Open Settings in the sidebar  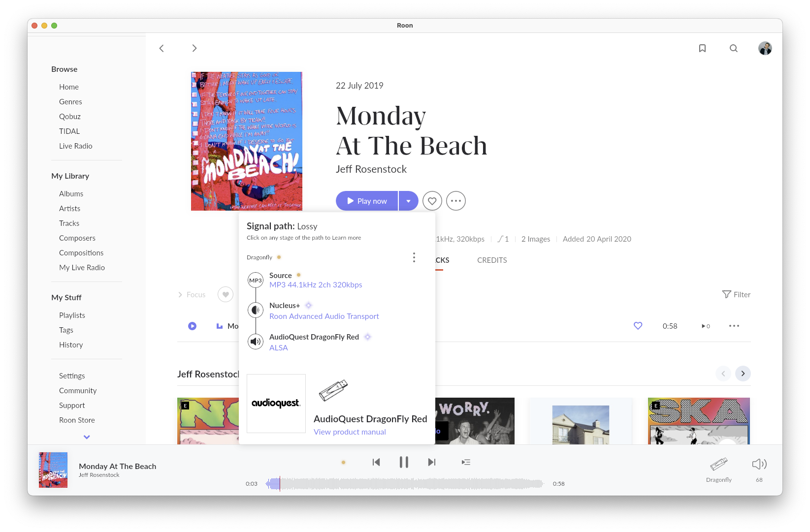coord(72,376)
